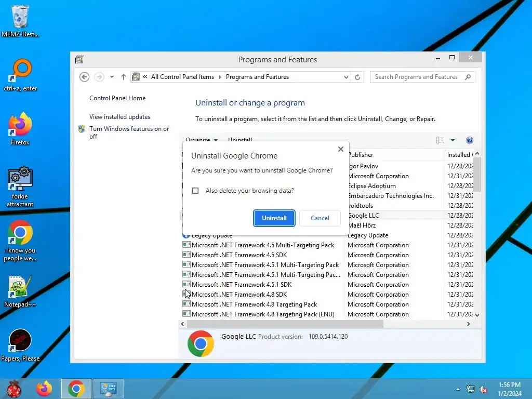Click the Legacy Update publisher cell
Screen dimensions: 532x399
click(x=368, y=235)
